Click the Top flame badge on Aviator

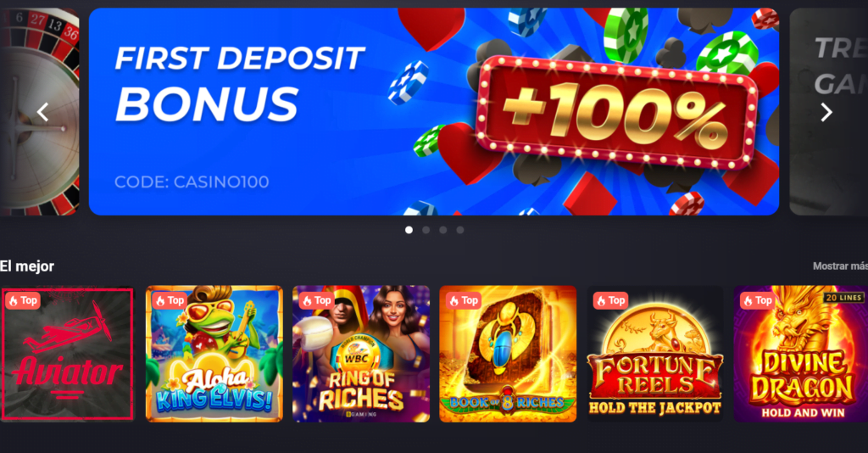point(23,300)
